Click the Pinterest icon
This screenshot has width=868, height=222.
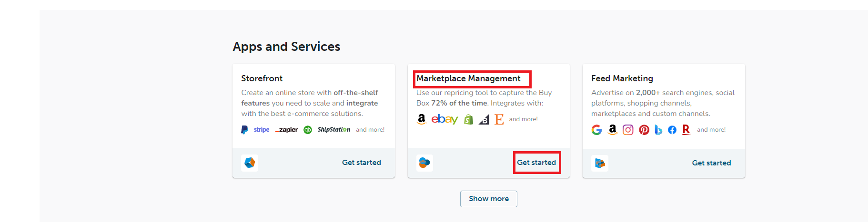[x=644, y=130]
